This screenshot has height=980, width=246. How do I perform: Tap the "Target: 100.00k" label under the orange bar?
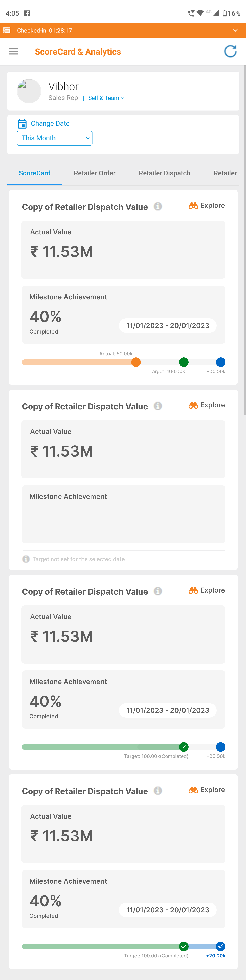tap(167, 371)
